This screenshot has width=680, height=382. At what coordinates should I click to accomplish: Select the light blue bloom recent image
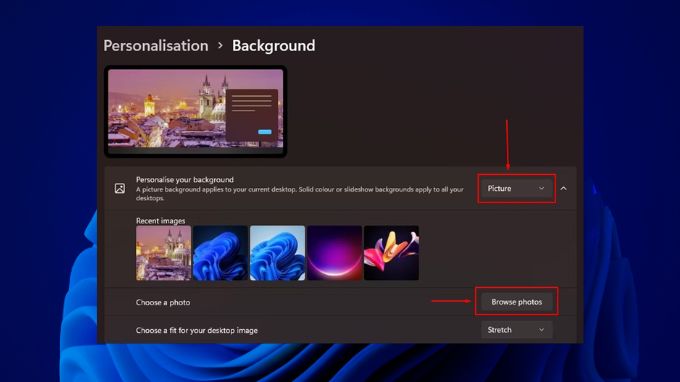278,253
